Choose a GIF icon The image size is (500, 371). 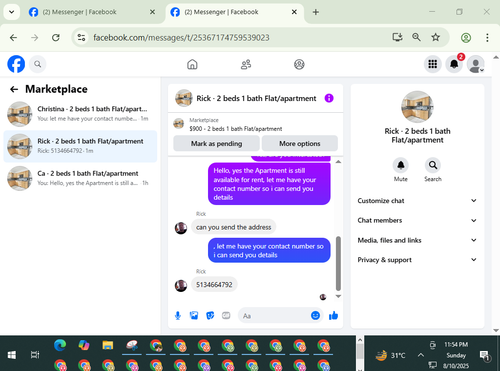pyautogui.click(x=226, y=315)
